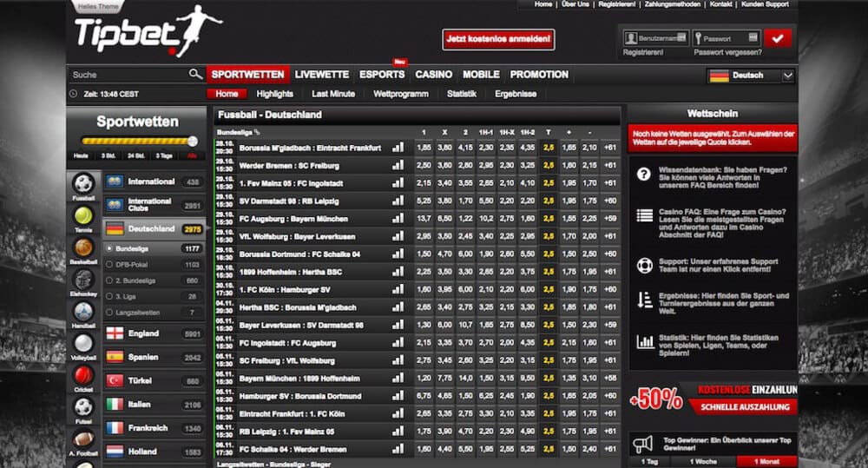The height and width of the screenshot is (468, 868).
Task: Expand the Italien category
Action: click(155, 405)
